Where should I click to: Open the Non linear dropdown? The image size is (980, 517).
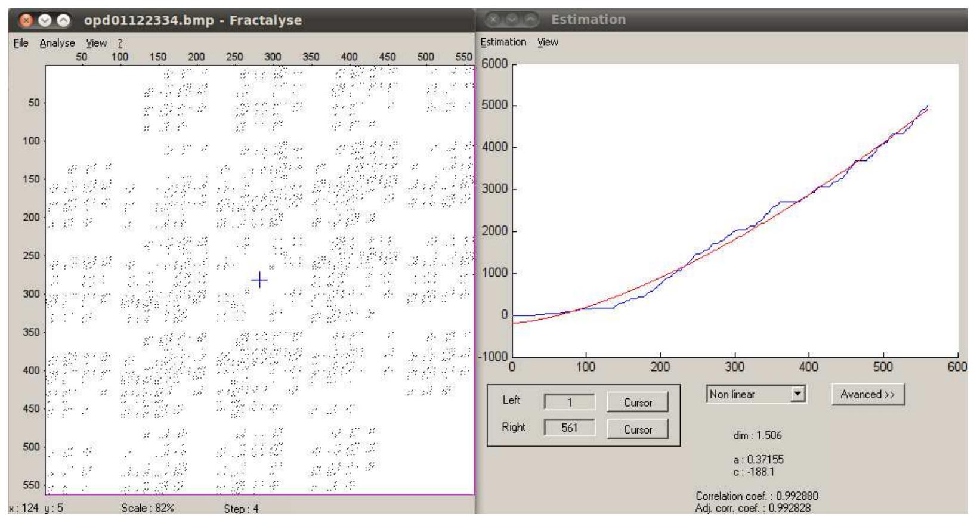click(756, 394)
